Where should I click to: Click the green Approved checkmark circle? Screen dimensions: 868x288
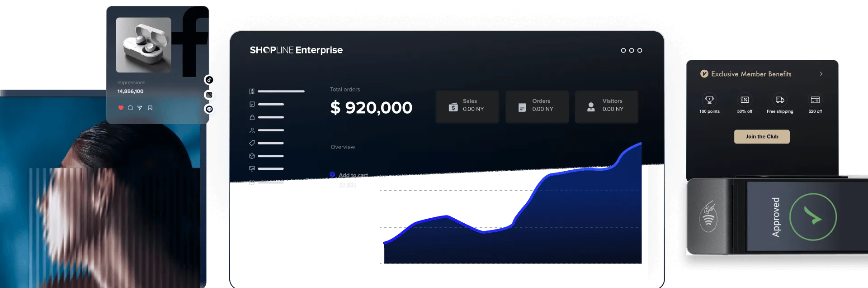pyautogui.click(x=813, y=217)
